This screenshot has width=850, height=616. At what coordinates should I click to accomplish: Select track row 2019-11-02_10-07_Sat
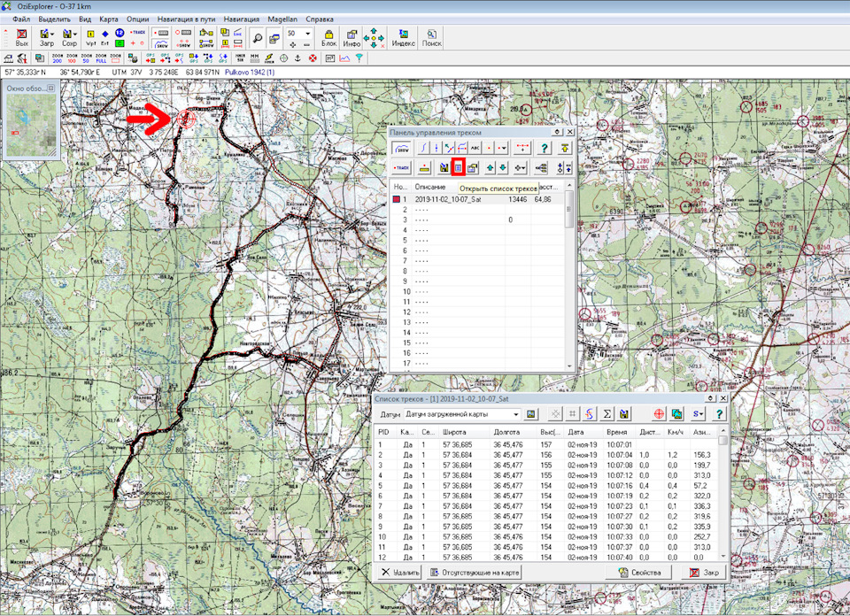tap(448, 200)
